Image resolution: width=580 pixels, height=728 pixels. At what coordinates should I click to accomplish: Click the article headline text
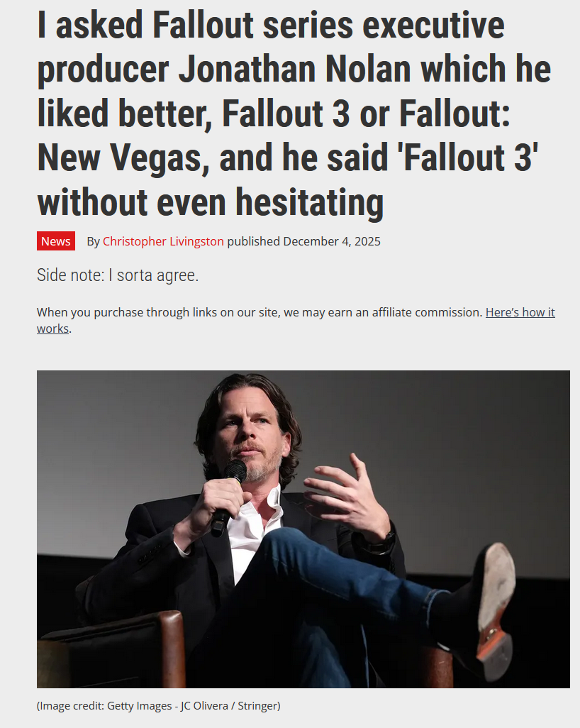click(x=294, y=113)
